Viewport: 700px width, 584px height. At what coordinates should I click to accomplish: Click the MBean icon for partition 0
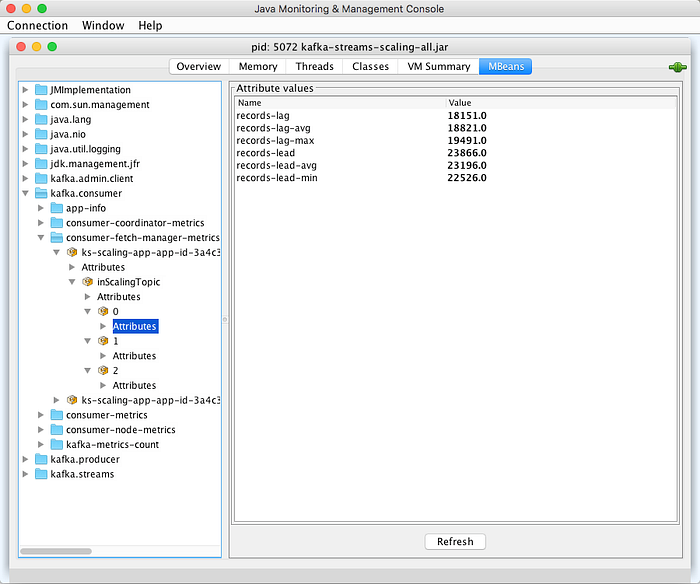[103, 311]
